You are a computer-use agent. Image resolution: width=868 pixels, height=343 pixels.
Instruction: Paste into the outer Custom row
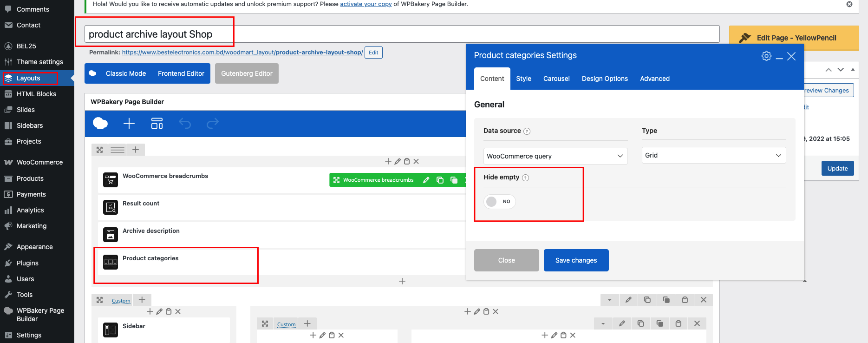(x=685, y=300)
